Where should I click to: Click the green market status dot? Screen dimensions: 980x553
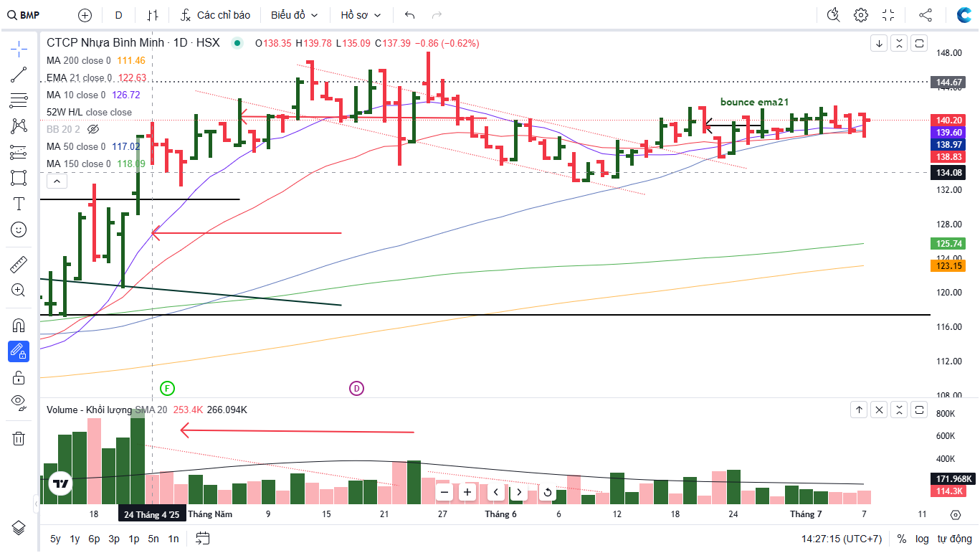[x=237, y=43]
